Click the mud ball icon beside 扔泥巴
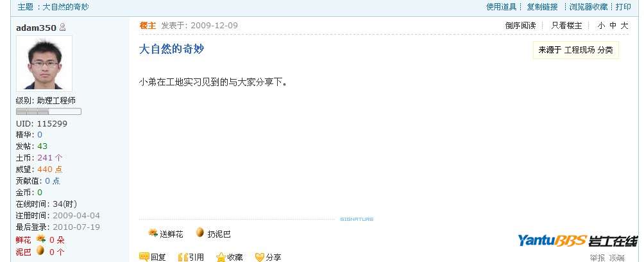 pyautogui.click(x=200, y=233)
